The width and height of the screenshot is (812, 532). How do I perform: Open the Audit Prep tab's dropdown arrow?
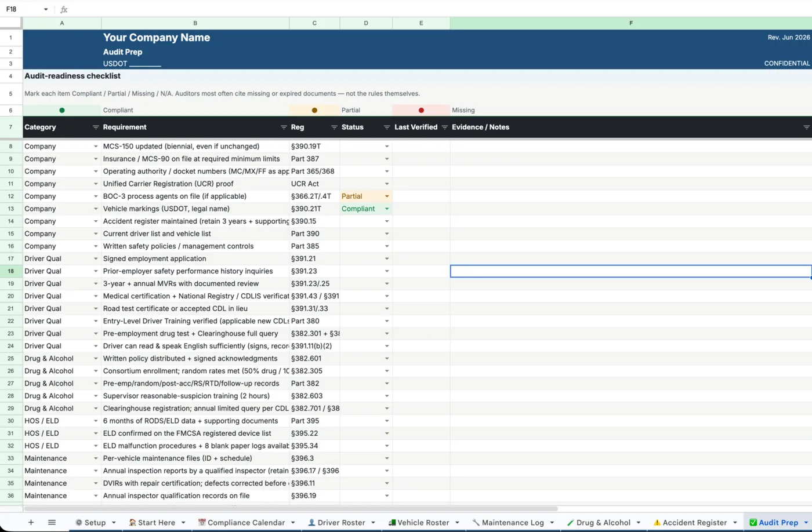806,523
